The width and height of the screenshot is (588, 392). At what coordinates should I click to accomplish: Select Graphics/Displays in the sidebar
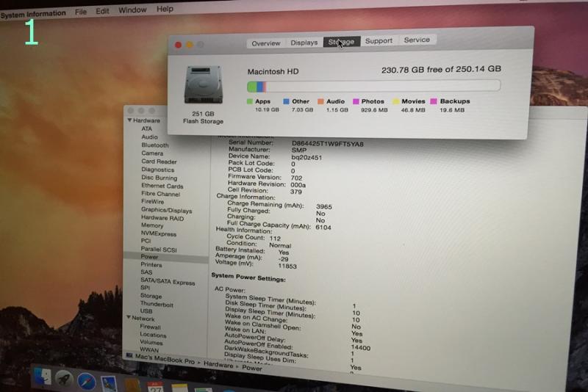pyautogui.click(x=166, y=210)
